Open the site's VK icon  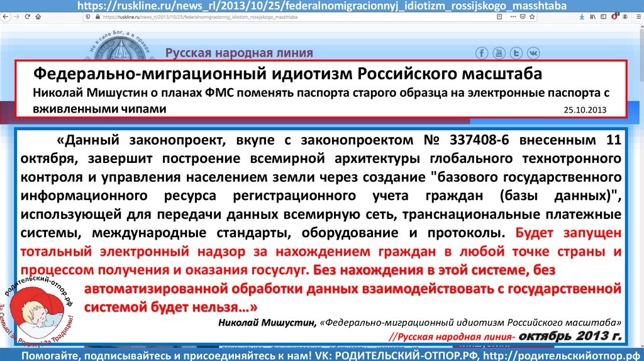click(533, 53)
